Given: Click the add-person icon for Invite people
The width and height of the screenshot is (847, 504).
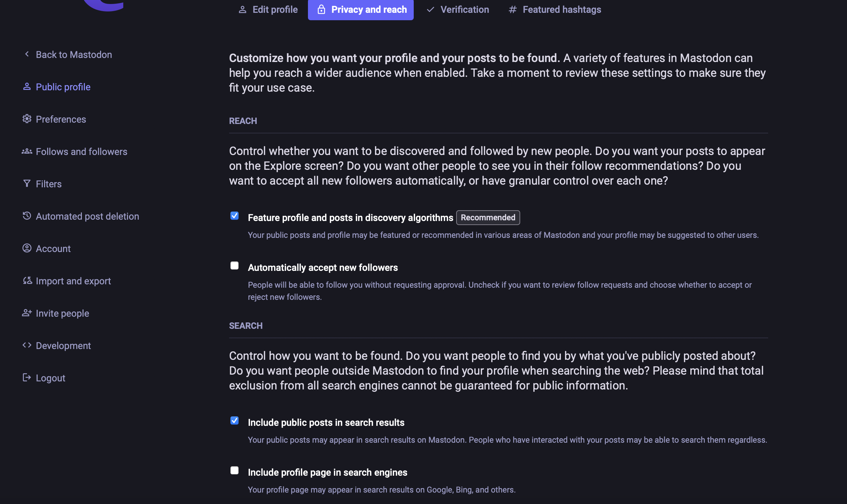Looking at the screenshot, I should tap(27, 313).
